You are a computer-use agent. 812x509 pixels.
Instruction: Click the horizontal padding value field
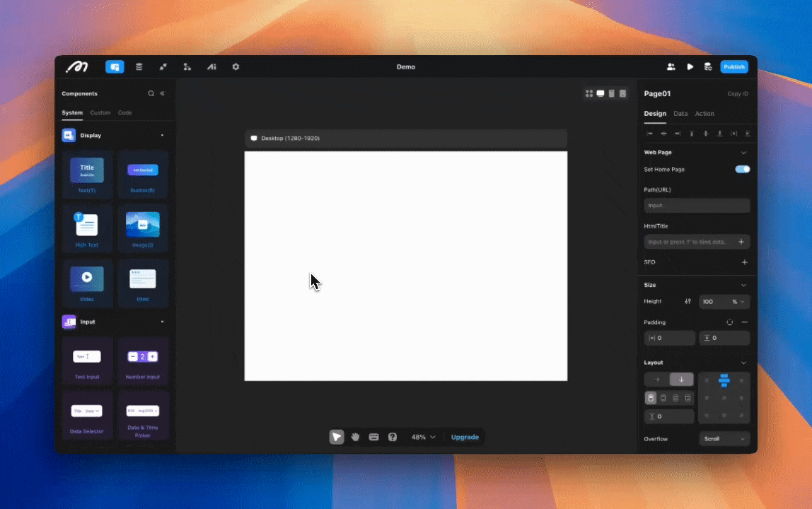click(670, 338)
